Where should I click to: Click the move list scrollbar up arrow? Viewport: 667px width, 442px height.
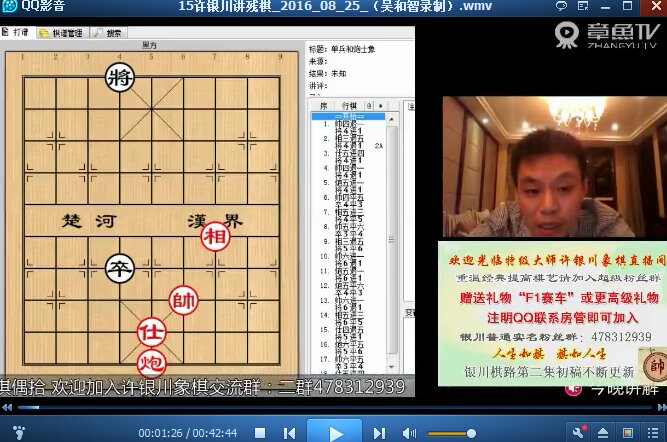coord(392,119)
